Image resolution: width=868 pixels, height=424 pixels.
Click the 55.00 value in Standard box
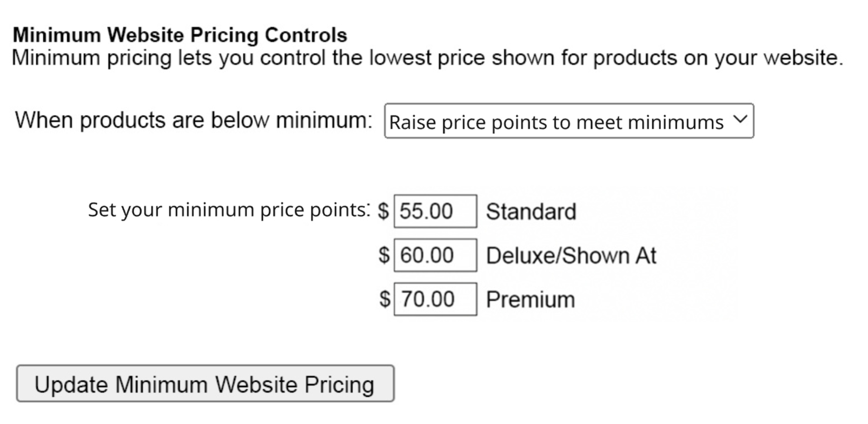(426, 211)
